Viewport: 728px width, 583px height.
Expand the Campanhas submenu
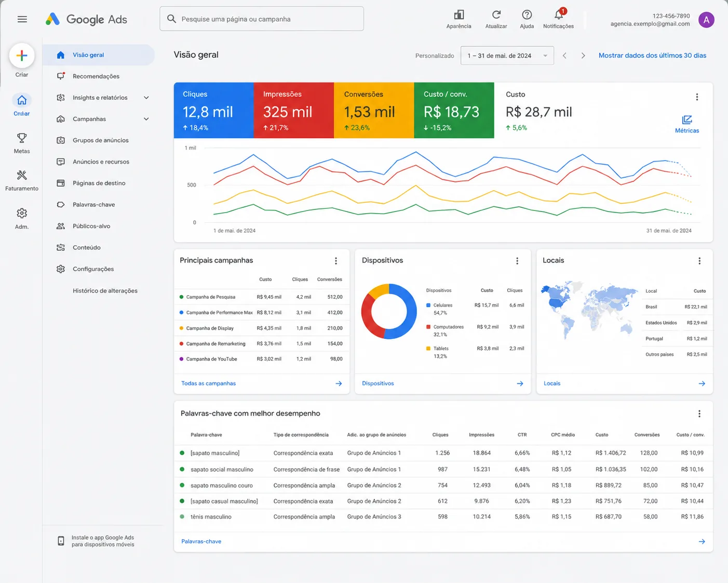(146, 119)
